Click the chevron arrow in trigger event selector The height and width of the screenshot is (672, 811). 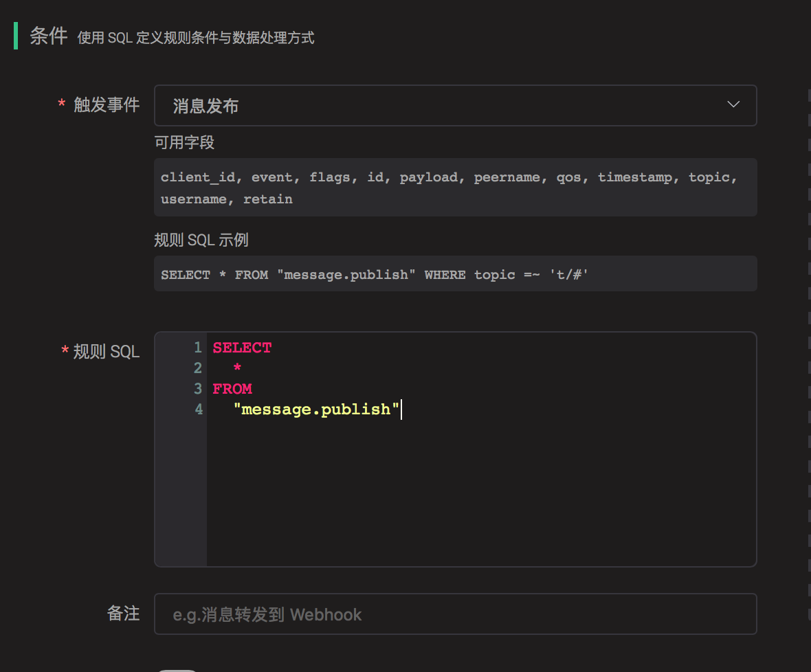(733, 104)
